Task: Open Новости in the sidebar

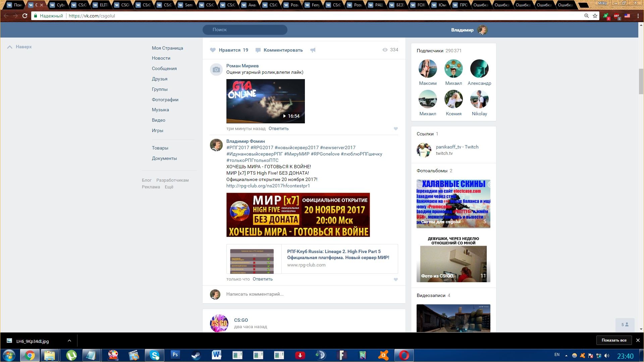Action: 161,58
